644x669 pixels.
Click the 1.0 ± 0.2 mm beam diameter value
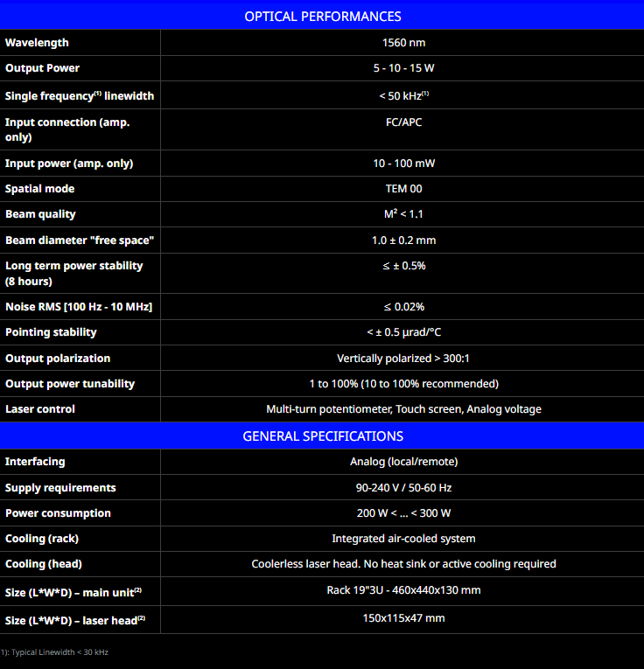click(x=403, y=240)
